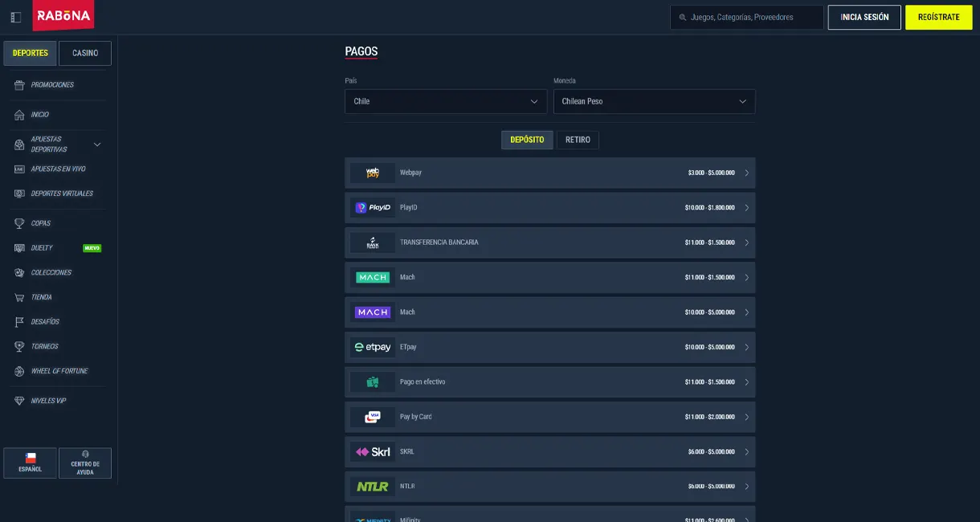Click the green Mach logo
This screenshot has width=980, height=522.
(373, 277)
